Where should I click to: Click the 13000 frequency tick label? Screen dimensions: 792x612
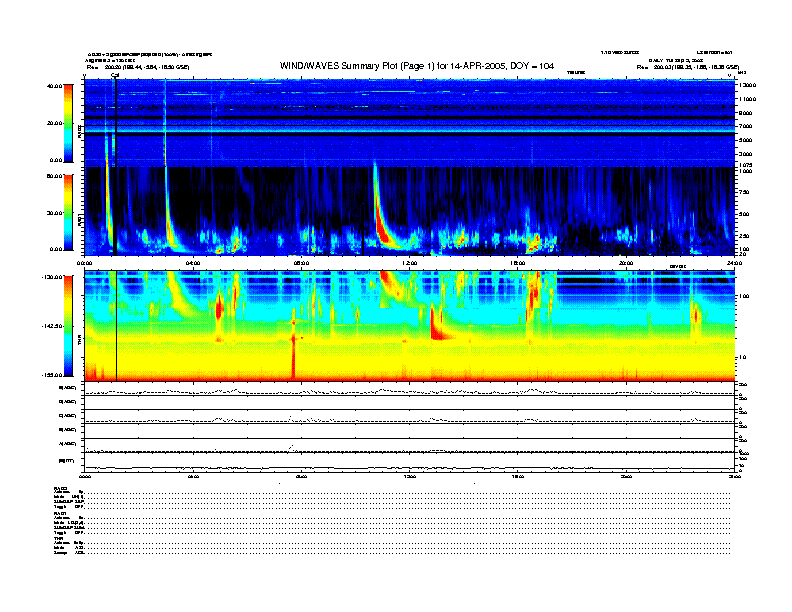[748, 85]
